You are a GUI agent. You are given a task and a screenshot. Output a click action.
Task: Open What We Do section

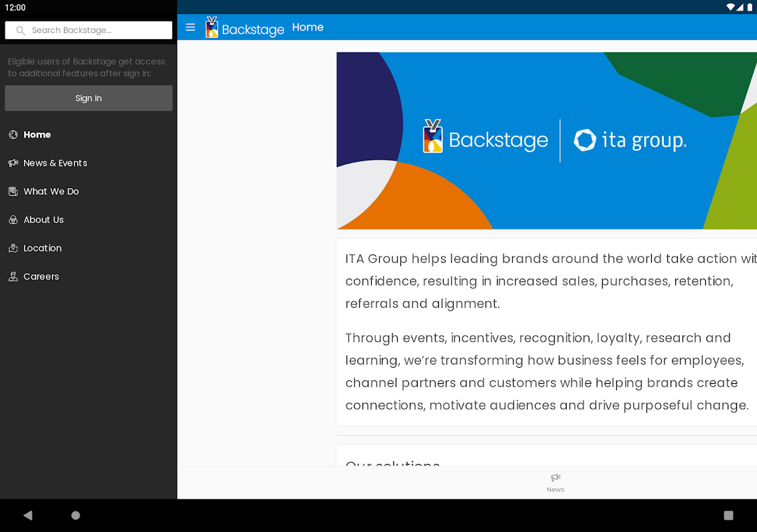click(x=88, y=192)
